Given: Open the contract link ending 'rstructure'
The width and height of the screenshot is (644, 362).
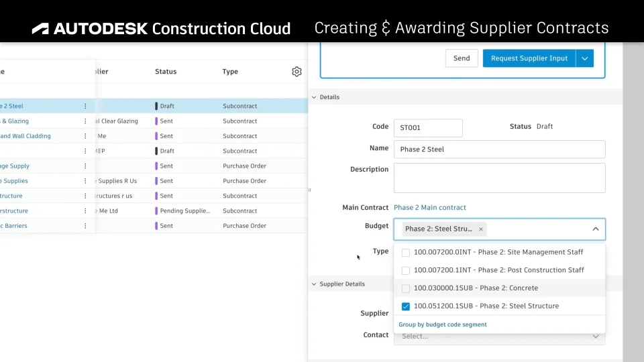Looking at the screenshot, I should [x=14, y=211].
